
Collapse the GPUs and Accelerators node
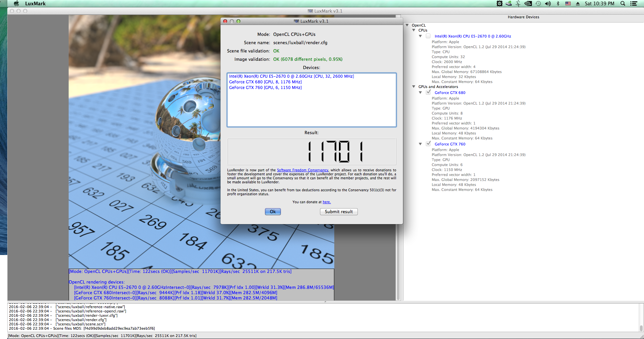pos(414,87)
